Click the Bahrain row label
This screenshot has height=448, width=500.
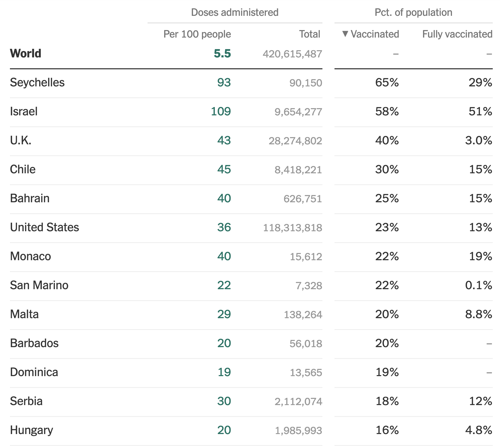[x=30, y=198]
